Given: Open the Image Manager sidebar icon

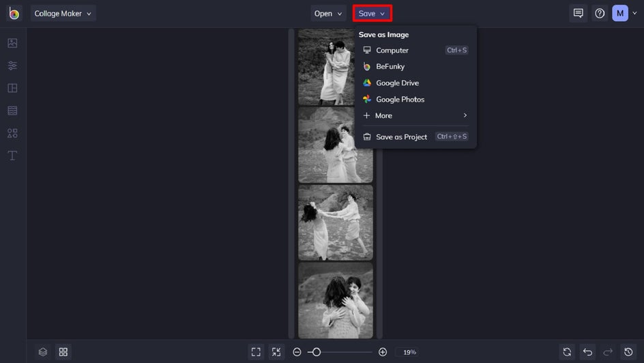Looking at the screenshot, I should tap(12, 43).
